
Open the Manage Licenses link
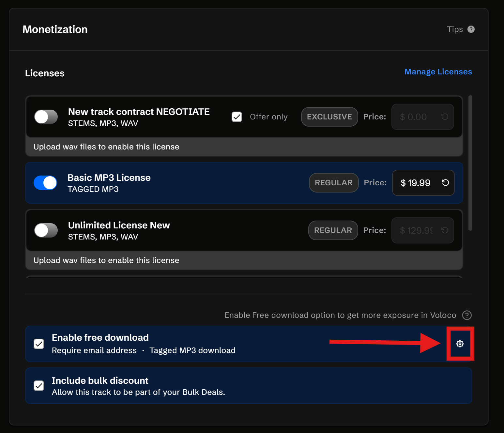[x=438, y=72]
